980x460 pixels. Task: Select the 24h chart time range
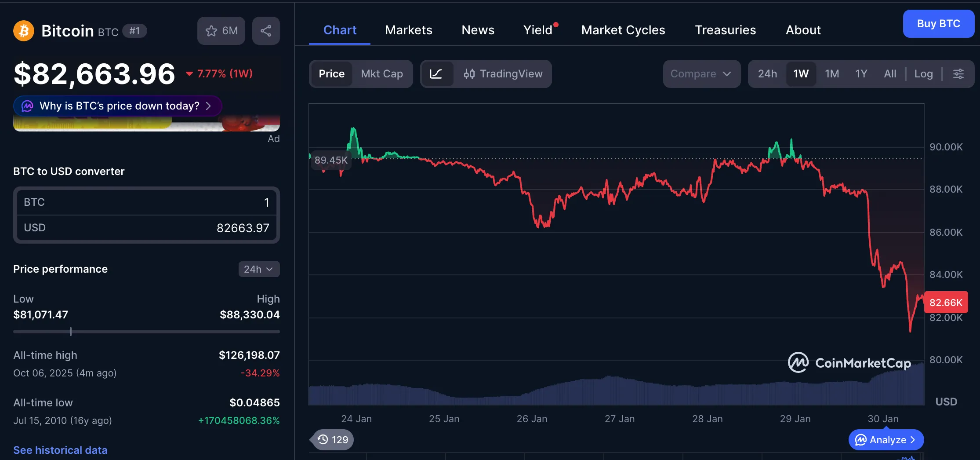point(767,74)
